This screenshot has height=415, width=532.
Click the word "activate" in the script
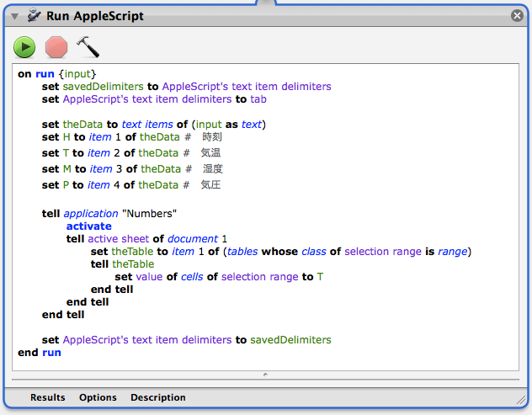coord(88,226)
